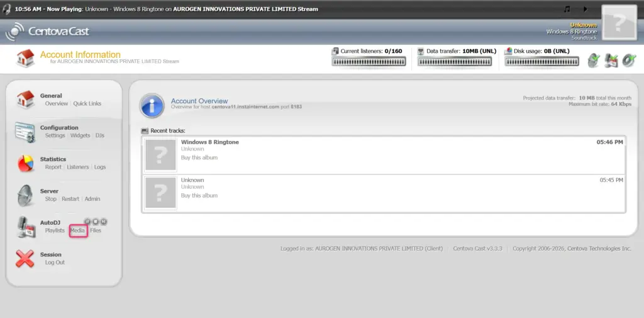Open the artwork thumbnail of the 05:45 PM track
Image resolution: width=644 pixels, height=318 pixels.
(160, 193)
